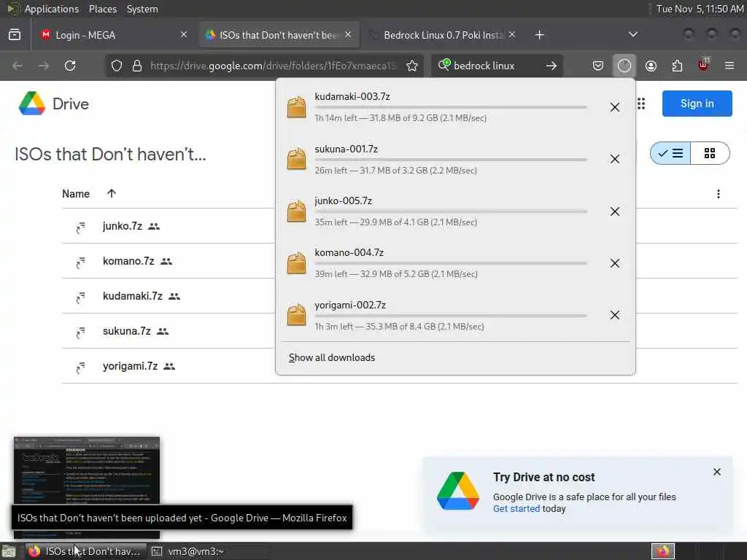Cancel the yorigami-002.7z download
747x560 pixels.
click(x=614, y=315)
